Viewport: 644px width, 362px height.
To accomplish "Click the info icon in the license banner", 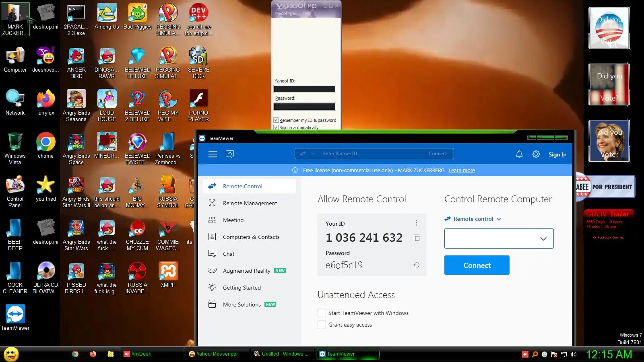I will pyautogui.click(x=295, y=170).
